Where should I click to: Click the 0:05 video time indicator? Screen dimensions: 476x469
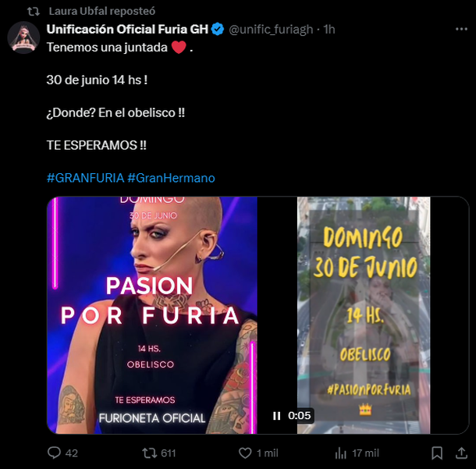coord(300,416)
